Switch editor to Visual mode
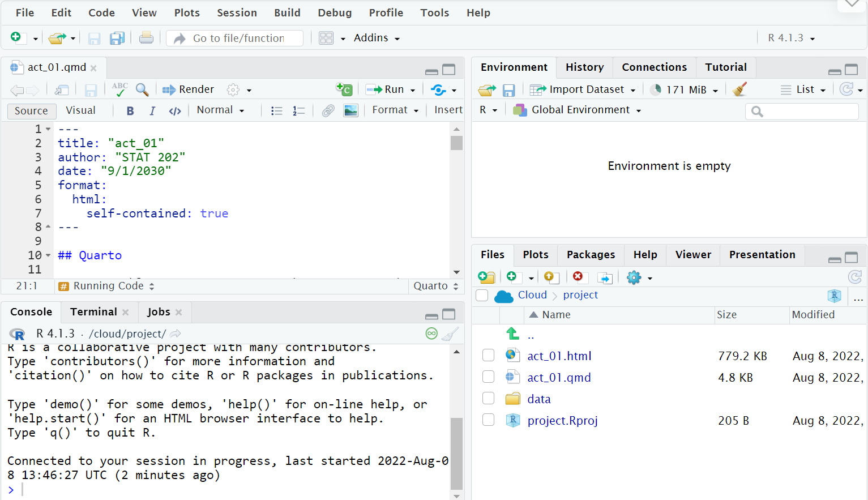The image size is (868, 500). tap(80, 110)
